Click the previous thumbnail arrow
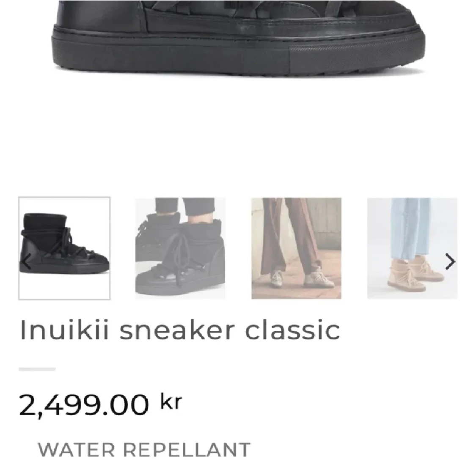 click(x=26, y=261)
